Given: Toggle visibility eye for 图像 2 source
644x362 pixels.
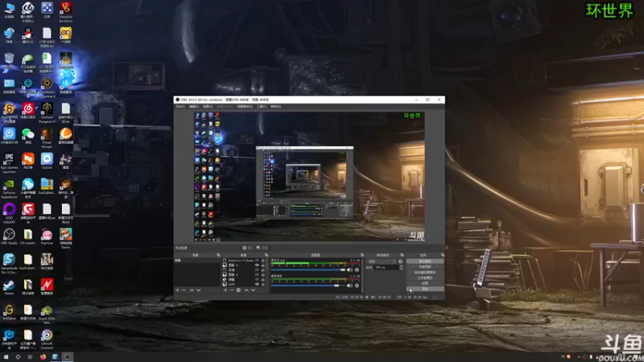Looking at the screenshot, I should pos(257,274).
